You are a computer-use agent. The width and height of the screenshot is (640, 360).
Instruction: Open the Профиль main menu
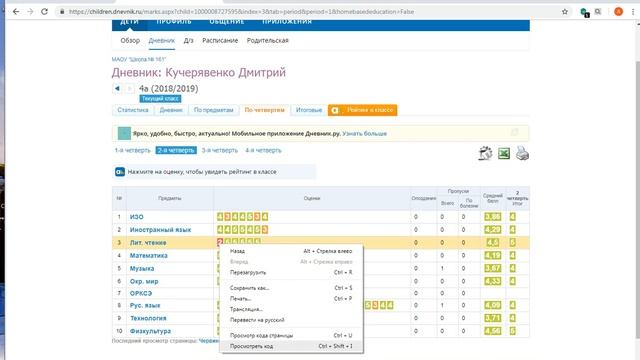click(x=174, y=22)
